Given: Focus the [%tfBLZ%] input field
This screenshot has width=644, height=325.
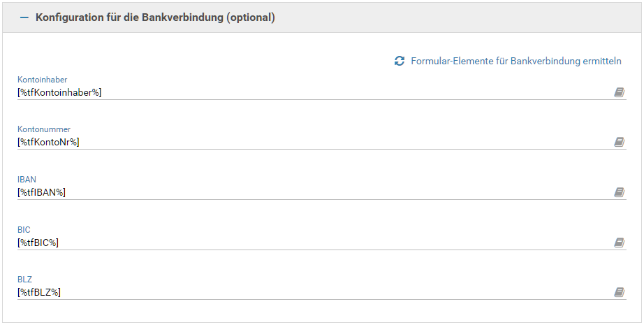Looking at the screenshot, I should (307, 292).
